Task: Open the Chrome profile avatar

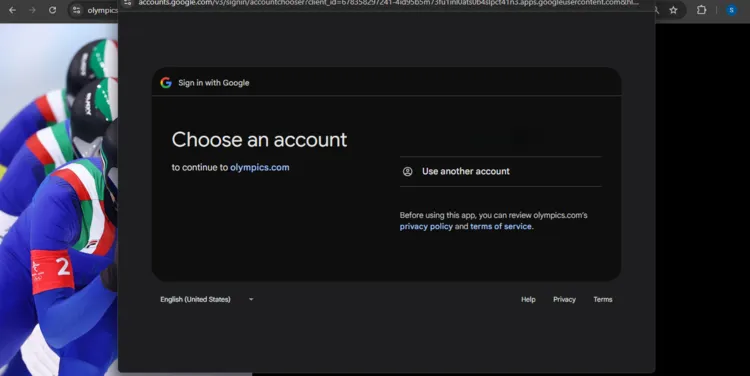Action: pyautogui.click(x=731, y=10)
